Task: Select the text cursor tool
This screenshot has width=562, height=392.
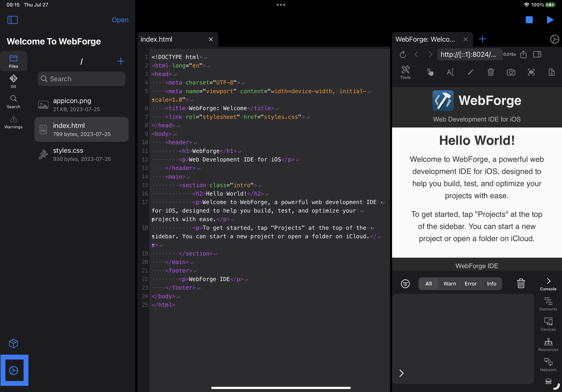Action: pyautogui.click(x=450, y=72)
